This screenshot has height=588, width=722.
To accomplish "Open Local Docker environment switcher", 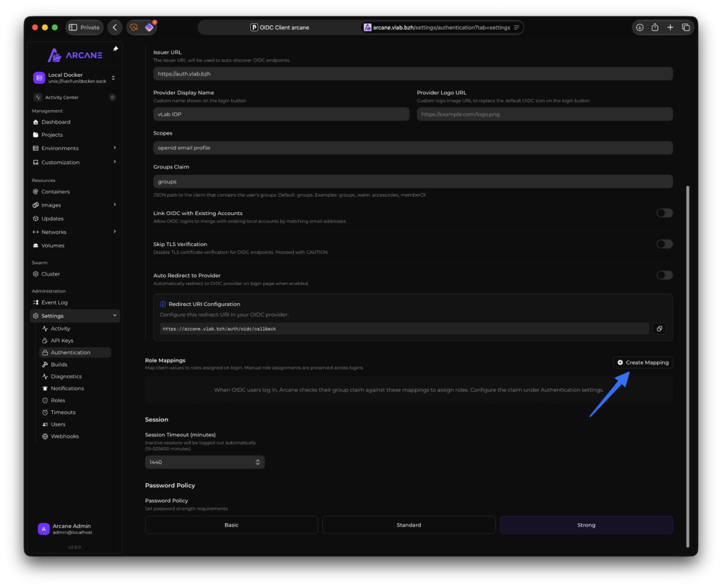I will pyautogui.click(x=74, y=78).
